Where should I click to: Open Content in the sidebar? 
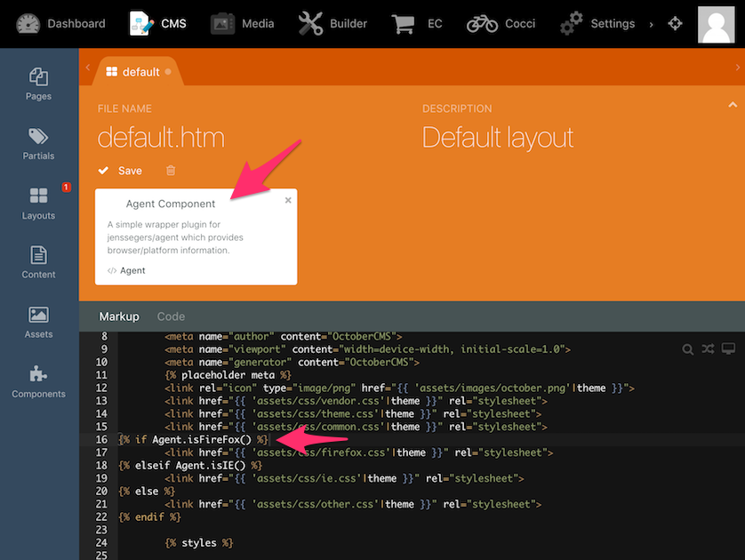[x=38, y=262]
